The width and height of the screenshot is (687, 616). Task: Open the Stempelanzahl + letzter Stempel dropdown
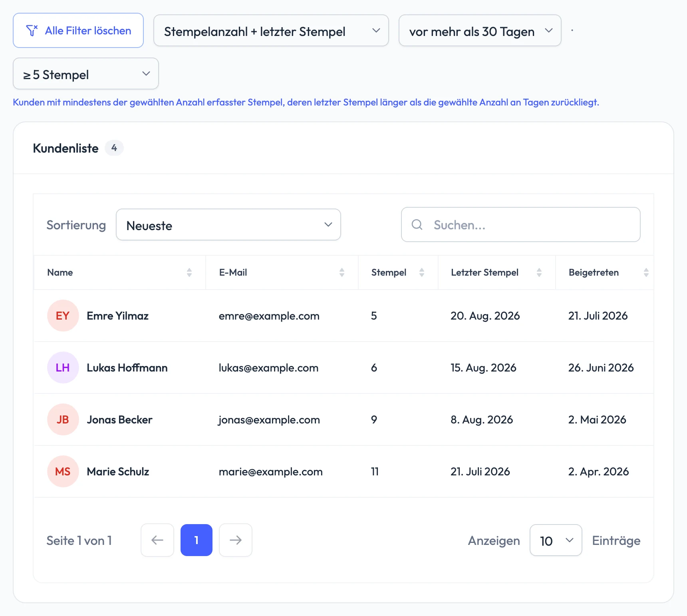(271, 30)
